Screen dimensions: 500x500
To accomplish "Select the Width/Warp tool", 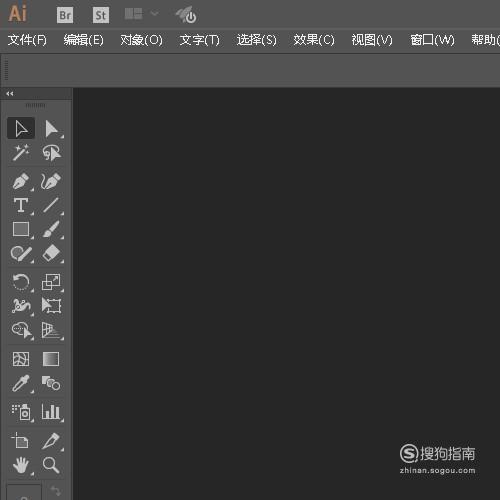I will 21,306.
